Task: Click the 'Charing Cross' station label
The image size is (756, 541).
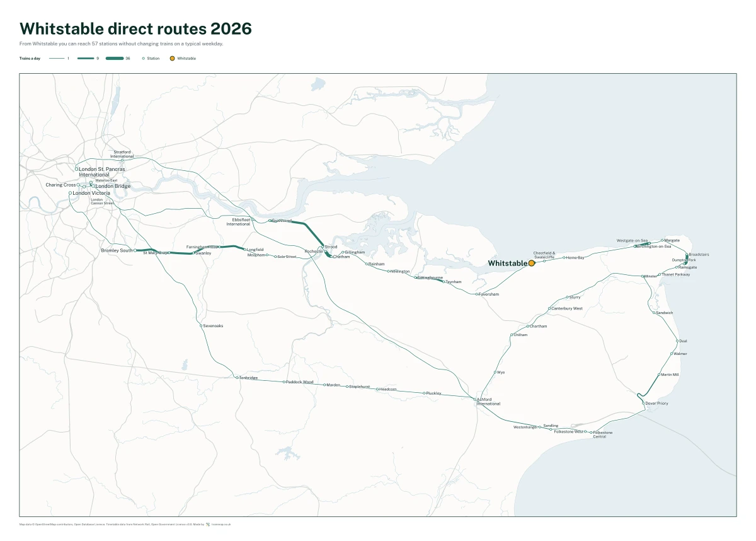Action: coord(60,185)
